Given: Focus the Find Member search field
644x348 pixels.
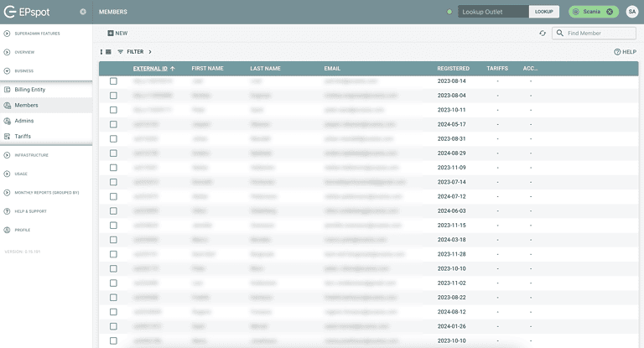Looking at the screenshot, I should click(x=594, y=34).
